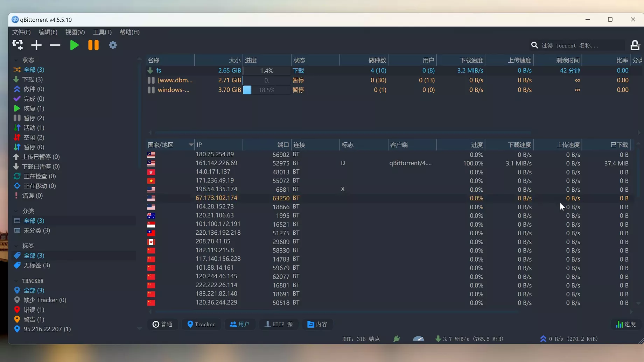
Task: Toggle the 速度 speed graph button
Action: tap(626, 324)
